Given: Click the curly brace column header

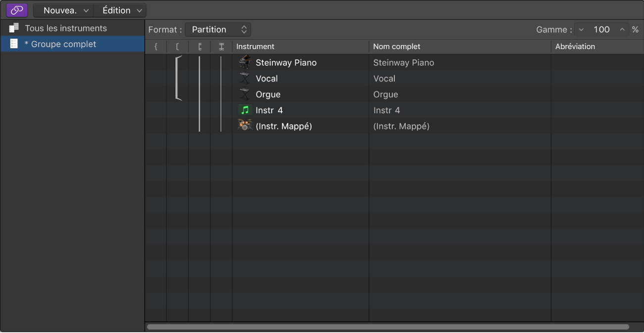Looking at the screenshot, I should pos(156,47).
